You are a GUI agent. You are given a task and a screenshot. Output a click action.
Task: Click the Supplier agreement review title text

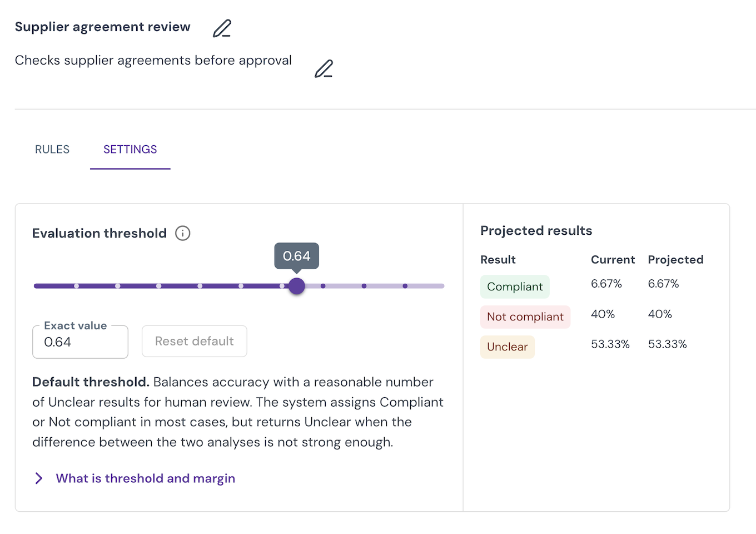(x=103, y=27)
